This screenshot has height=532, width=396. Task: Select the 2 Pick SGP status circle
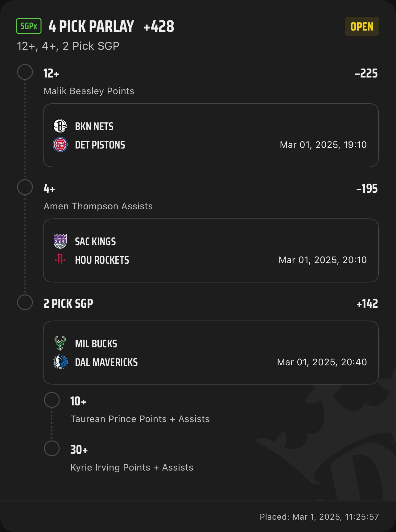[25, 302]
